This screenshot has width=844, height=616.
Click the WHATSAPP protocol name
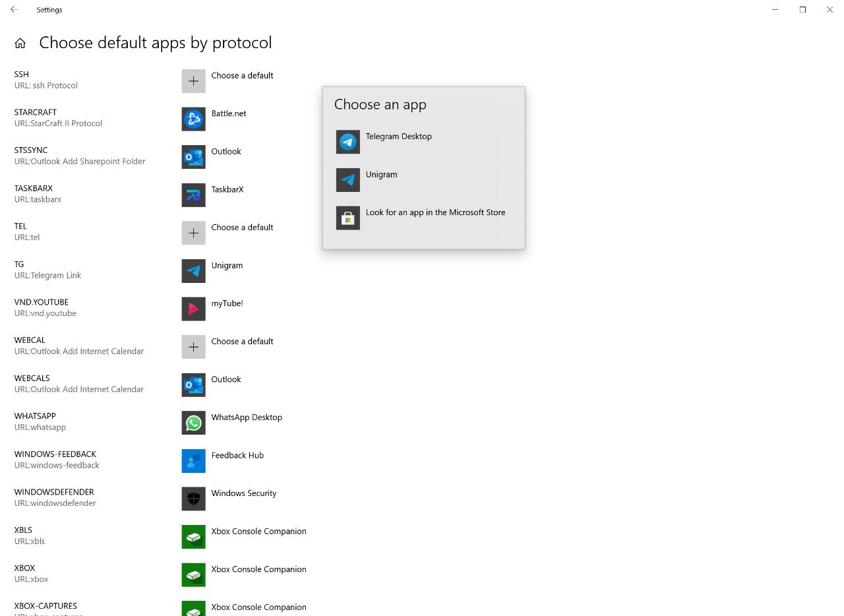click(35, 416)
